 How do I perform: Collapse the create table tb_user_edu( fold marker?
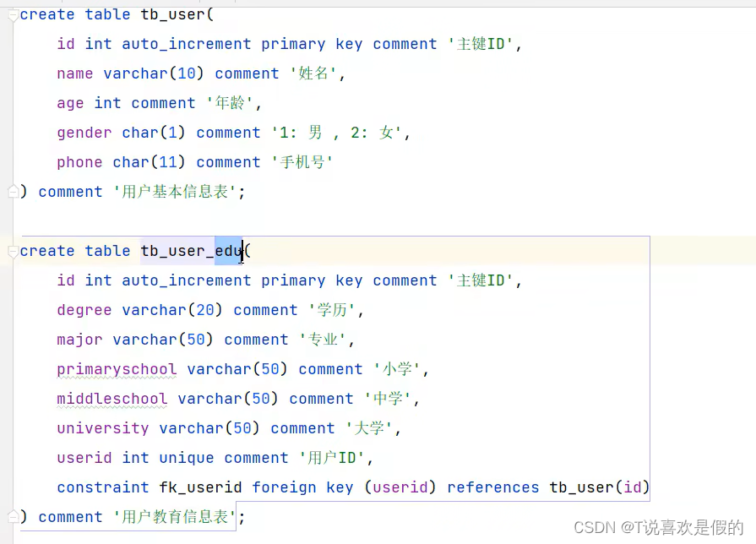[x=13, y=251]
